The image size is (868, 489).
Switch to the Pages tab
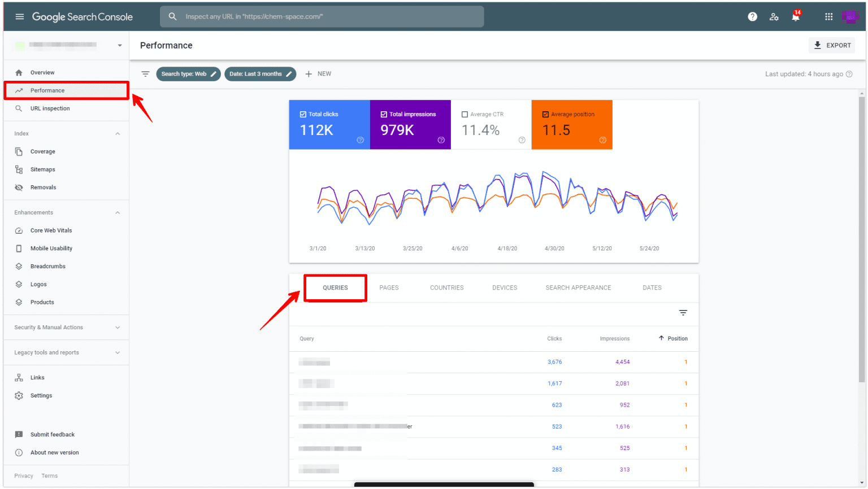(x=389, y=288)
